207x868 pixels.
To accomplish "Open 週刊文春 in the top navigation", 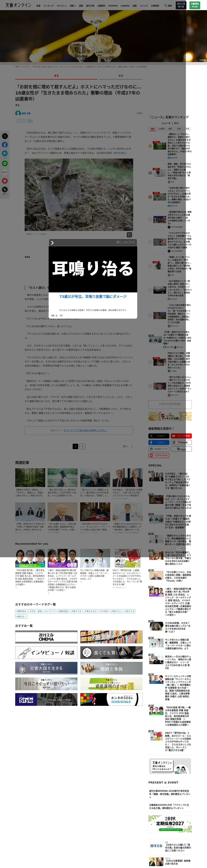I will coord(90,6).
